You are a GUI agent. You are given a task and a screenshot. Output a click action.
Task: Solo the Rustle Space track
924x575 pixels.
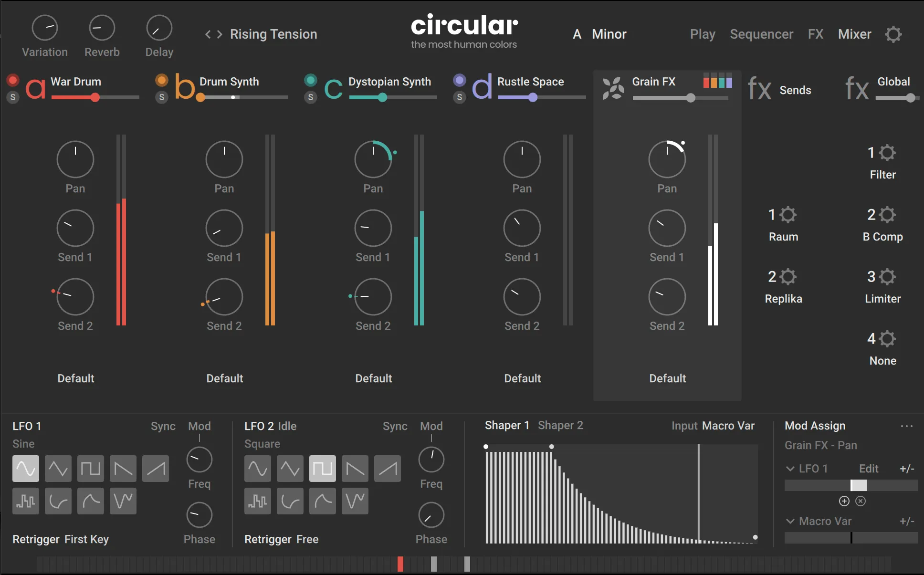(x=459, y=97)
